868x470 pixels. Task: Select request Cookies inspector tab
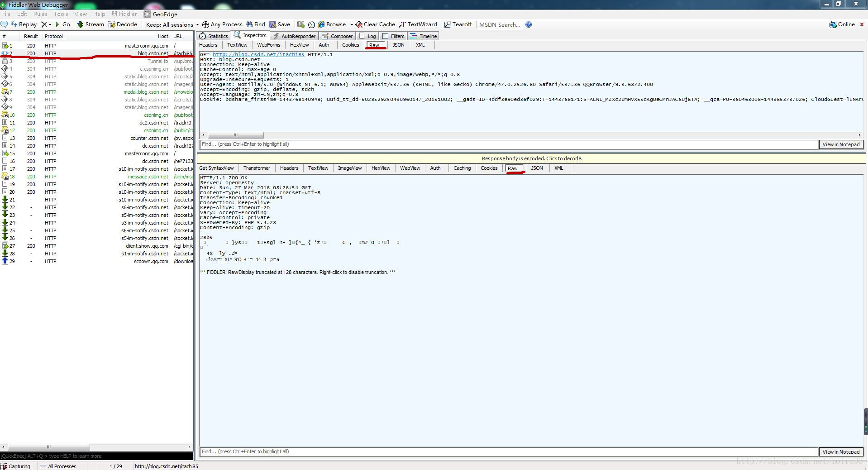pos(350,45)
